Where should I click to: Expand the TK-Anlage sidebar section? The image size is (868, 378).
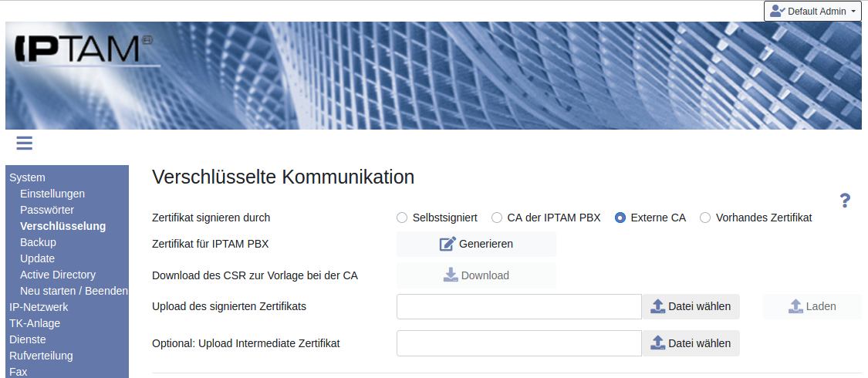(35, 323)
